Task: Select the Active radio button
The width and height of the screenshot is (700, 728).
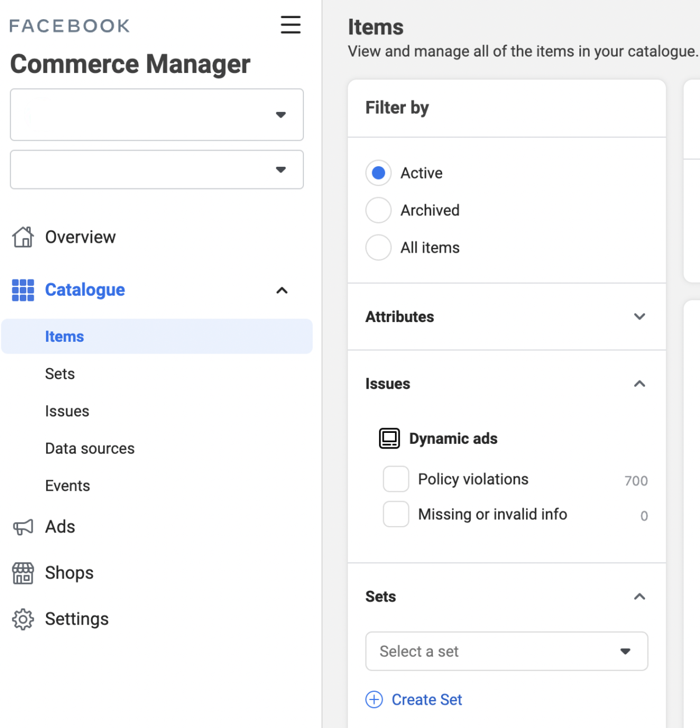Action: click(x=379, y=173)
